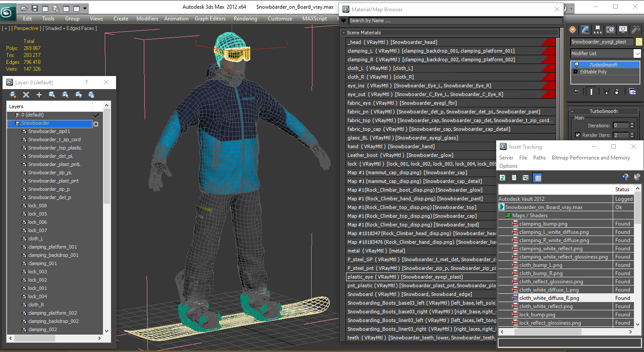
Task: Select Table View icon in Asset Tracking
Action: click(x=538, y=177)
